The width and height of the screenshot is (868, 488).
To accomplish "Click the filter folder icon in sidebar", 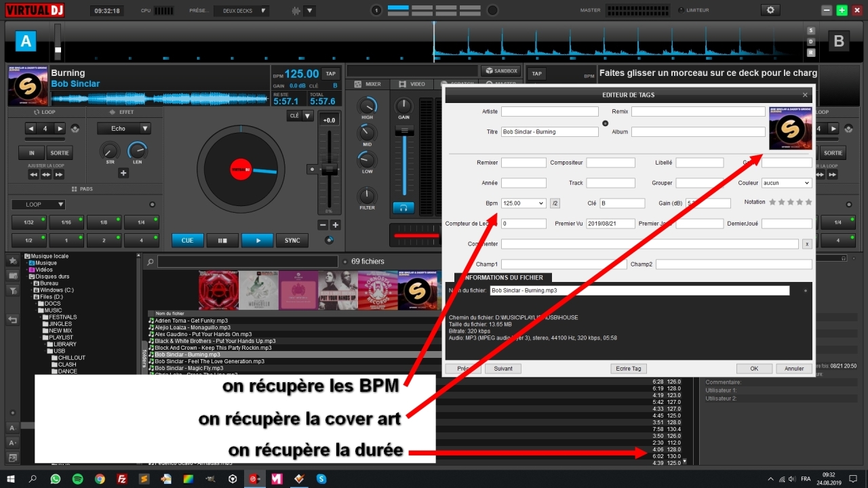I will pyautogui.click(x=12, y=290).
